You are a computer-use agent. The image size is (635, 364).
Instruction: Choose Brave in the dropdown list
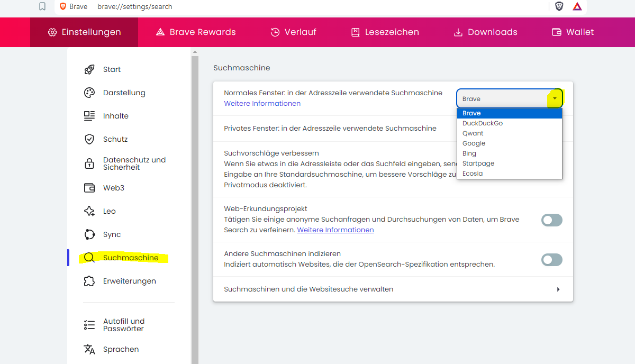pos(510,113)
